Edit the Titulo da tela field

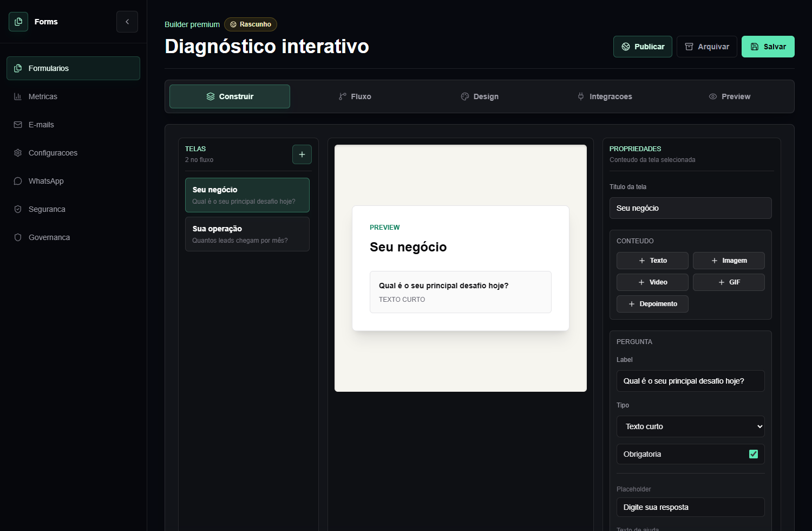pos(691,208)
